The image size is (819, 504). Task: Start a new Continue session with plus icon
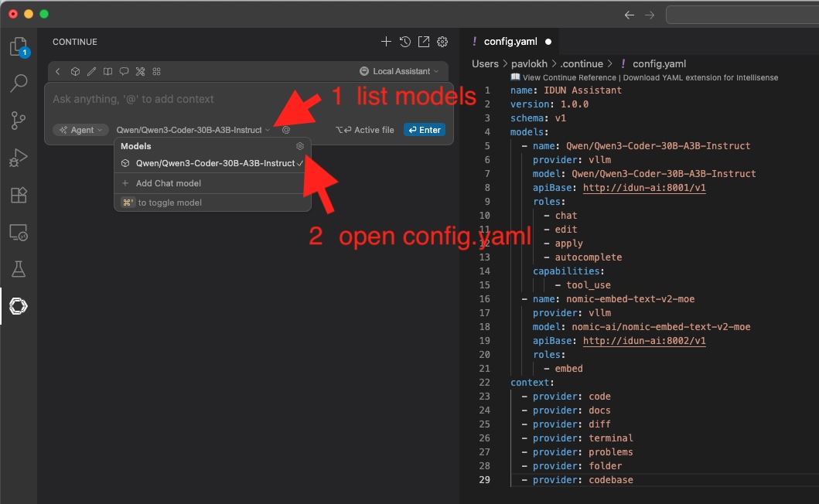coord(386,42)
